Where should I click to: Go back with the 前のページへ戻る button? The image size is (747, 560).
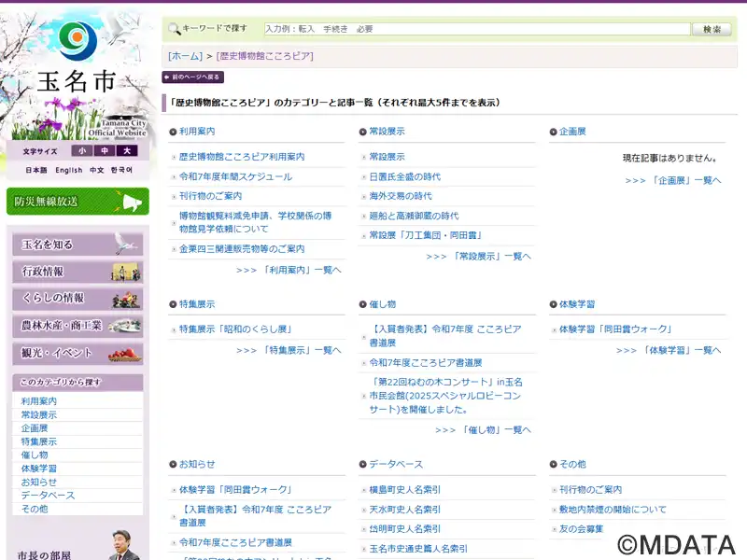coord(193,77)
